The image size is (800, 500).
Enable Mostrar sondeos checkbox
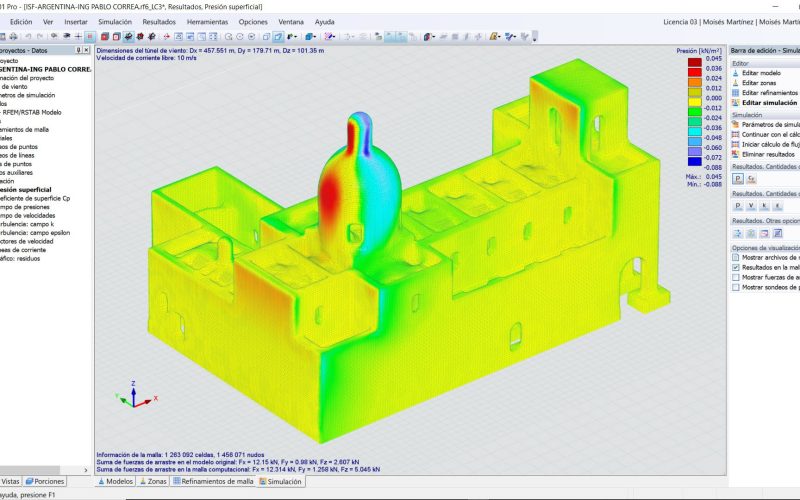point(736,287)
